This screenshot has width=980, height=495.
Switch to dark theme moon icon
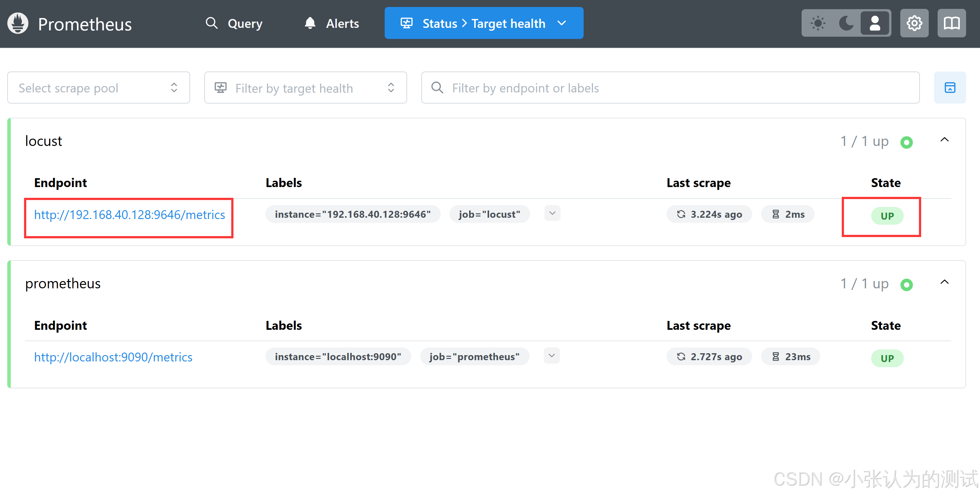846,24
